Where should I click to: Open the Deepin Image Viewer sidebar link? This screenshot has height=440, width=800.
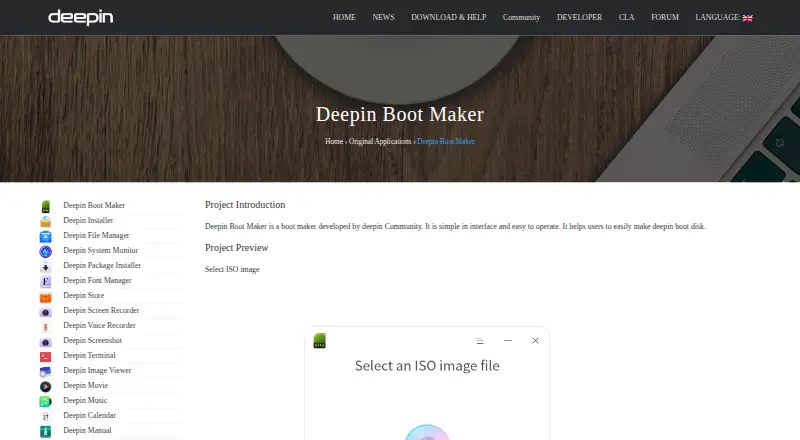tap(97, 371)
